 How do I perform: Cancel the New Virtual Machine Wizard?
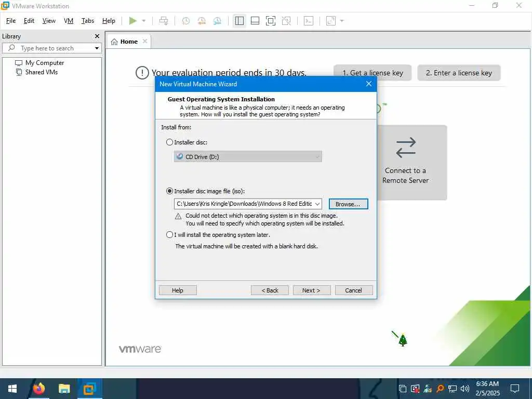click(x=353, y=290)
